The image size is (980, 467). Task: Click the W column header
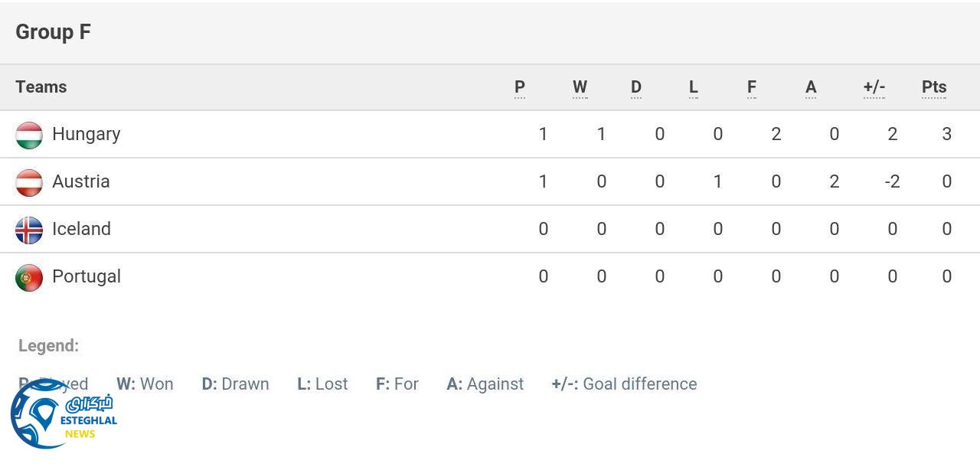580,87
